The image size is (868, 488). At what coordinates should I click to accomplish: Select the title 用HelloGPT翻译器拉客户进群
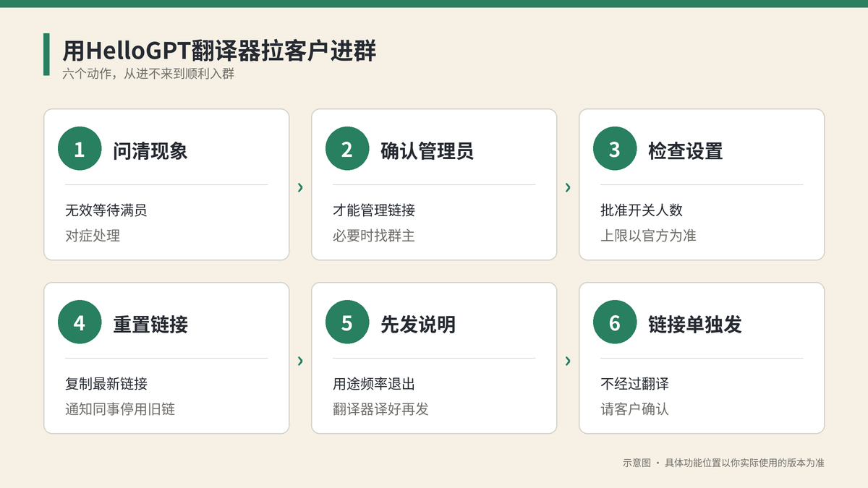pos(219,51)
